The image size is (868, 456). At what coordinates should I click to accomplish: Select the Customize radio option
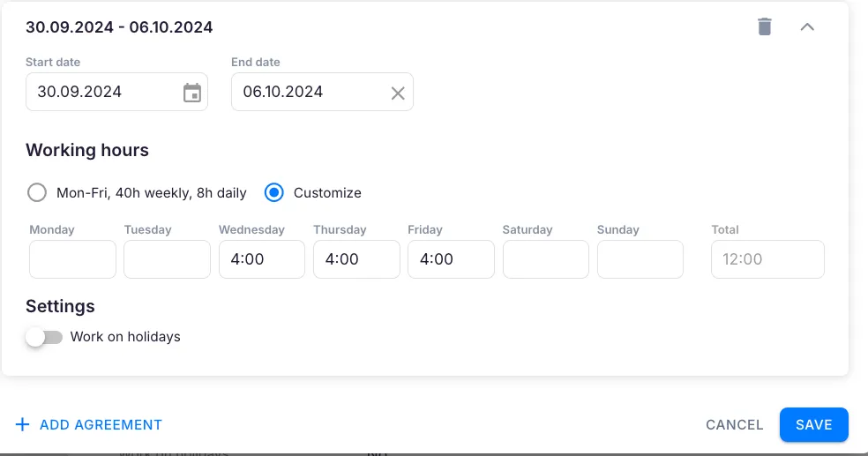[x=274, y=192]
